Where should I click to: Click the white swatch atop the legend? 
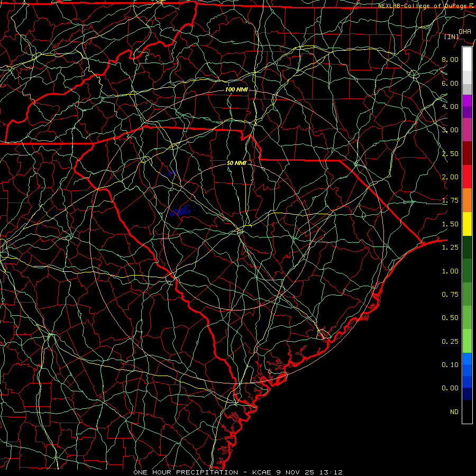point(467,59)
